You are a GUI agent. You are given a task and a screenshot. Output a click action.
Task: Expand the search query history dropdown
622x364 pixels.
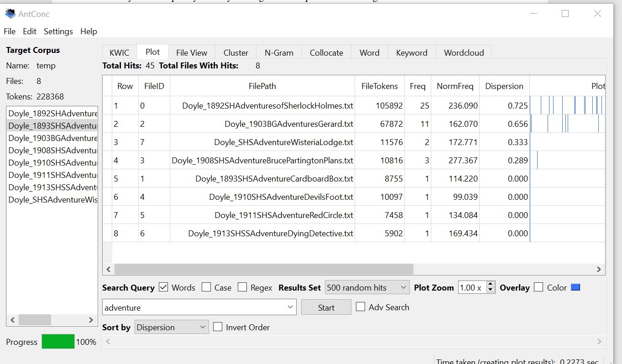[290, 307]
